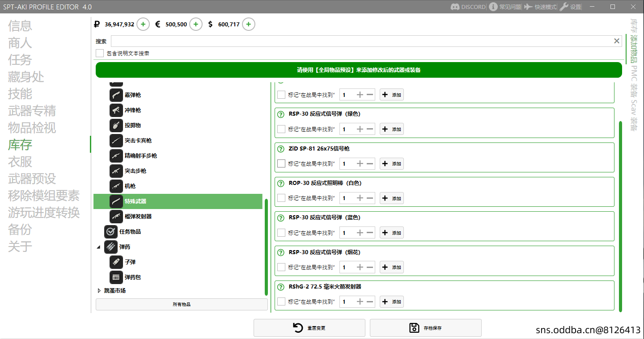
Task: Click the help icon for ZiD SP-81
Action: (281, 149)
